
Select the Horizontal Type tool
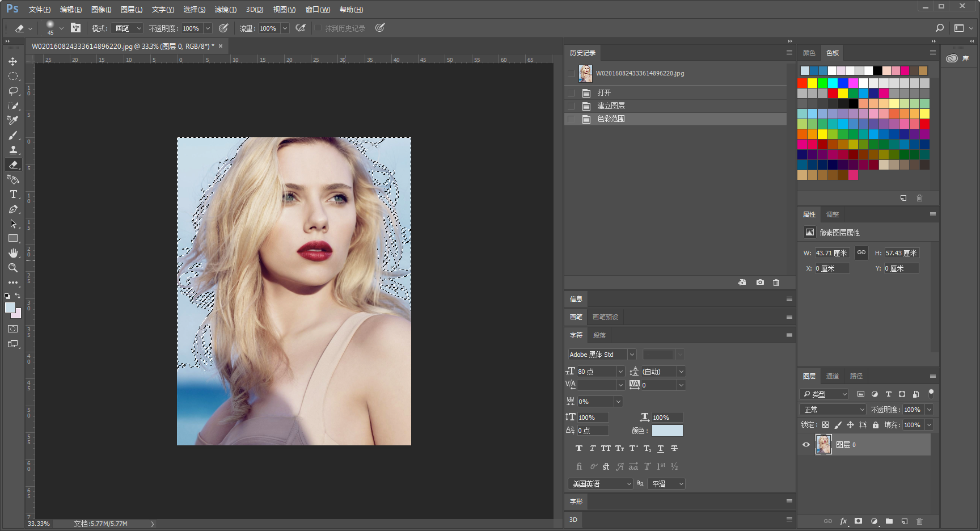13,195
